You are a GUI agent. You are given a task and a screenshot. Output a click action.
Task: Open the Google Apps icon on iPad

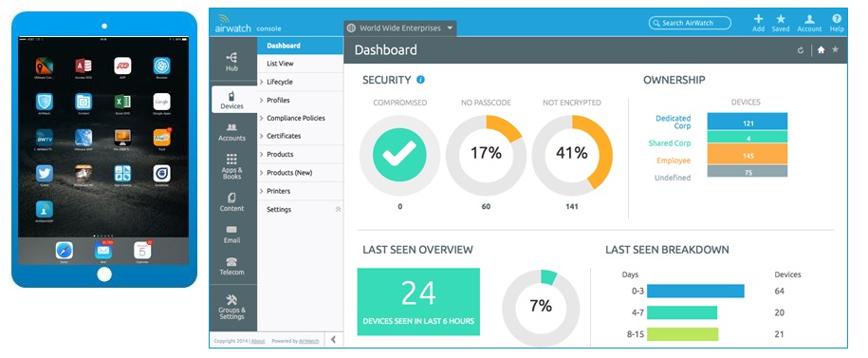coord(161,102)
